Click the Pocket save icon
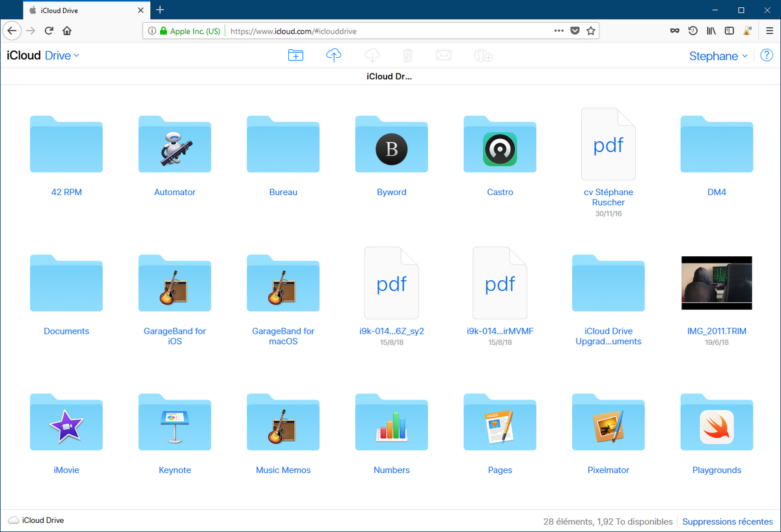This screenshot has width=781, height=532. [575, 31]
